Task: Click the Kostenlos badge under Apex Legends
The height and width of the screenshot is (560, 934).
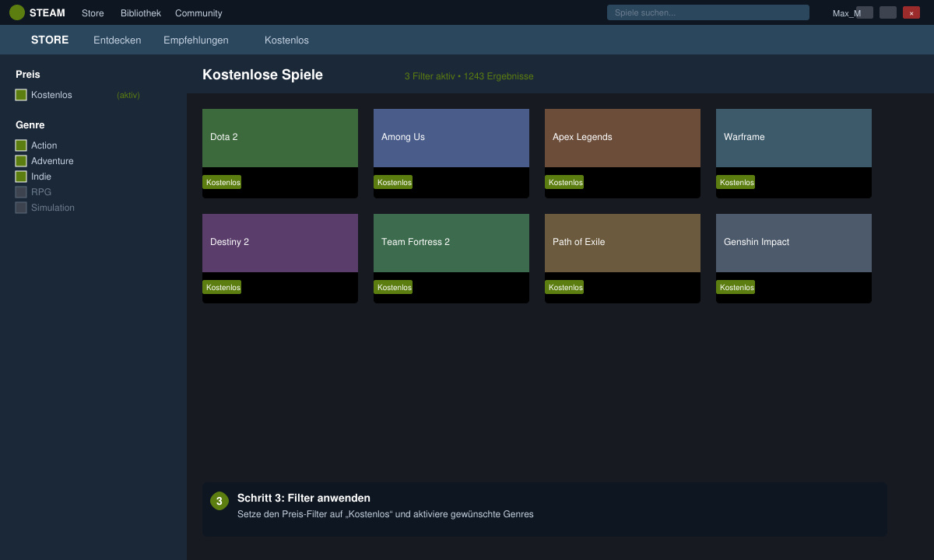Action: coord(564,182)
